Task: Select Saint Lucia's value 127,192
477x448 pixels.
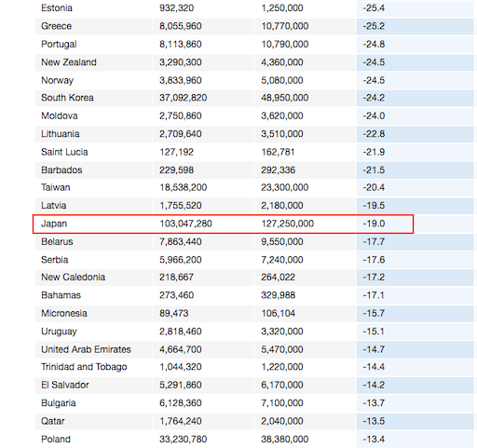Action: (x=176, y=152)
